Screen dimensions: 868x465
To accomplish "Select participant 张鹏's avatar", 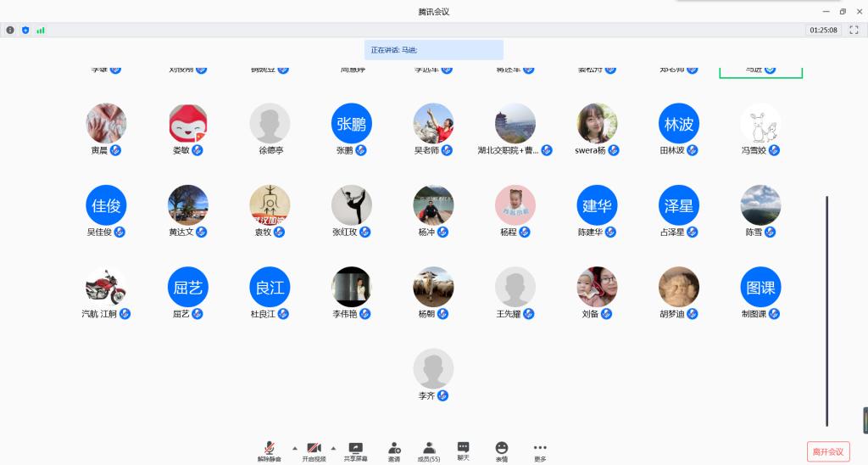I will [x=352, y=124].
